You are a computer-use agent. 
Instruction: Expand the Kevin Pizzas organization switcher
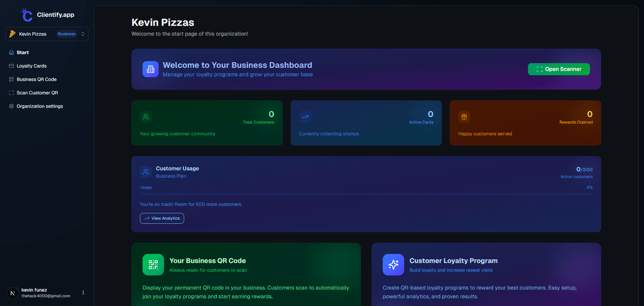83,34
